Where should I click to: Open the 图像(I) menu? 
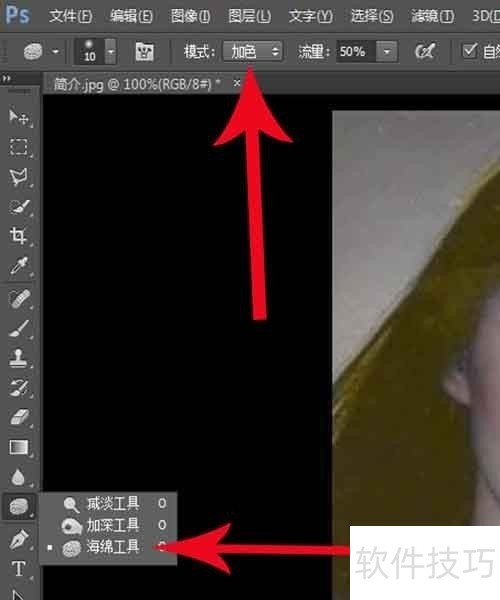190,16
